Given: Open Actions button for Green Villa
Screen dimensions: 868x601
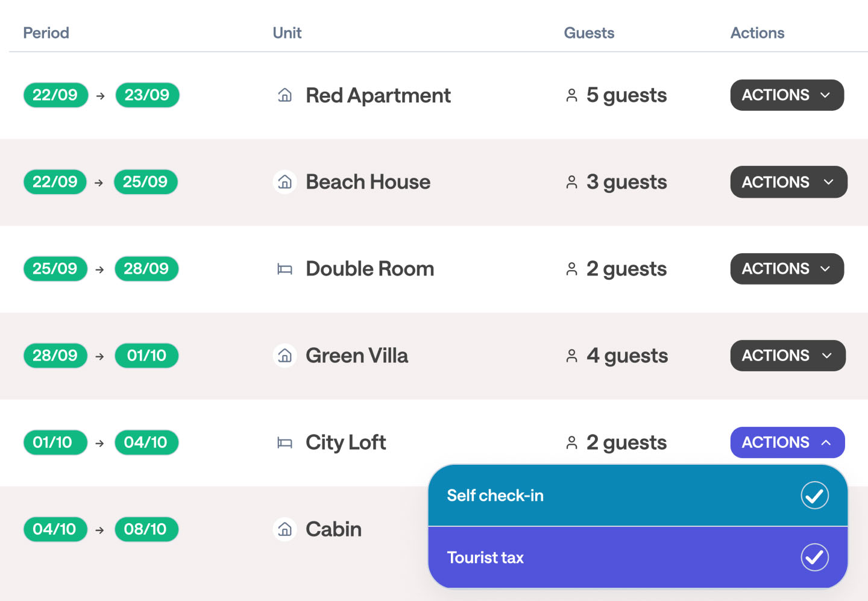Looking at the screenshot, I should pyautogui.click(x=787, y=356).
